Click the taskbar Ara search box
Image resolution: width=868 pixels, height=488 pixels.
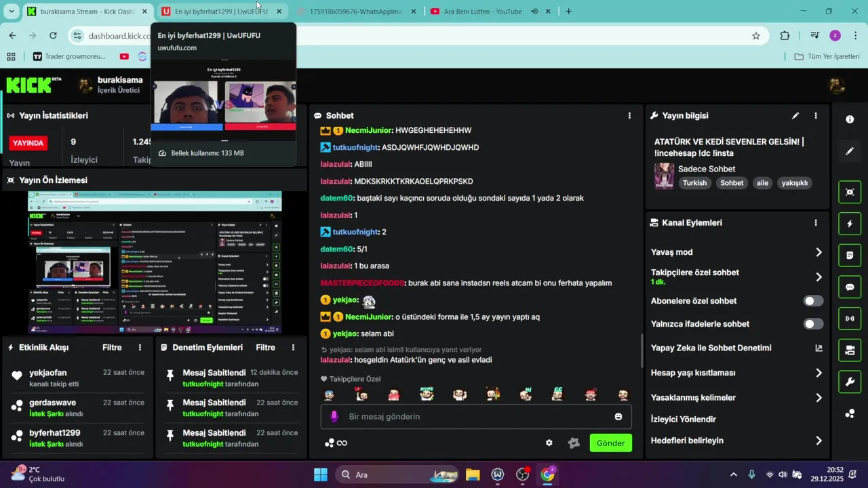[x=397, y=474]
